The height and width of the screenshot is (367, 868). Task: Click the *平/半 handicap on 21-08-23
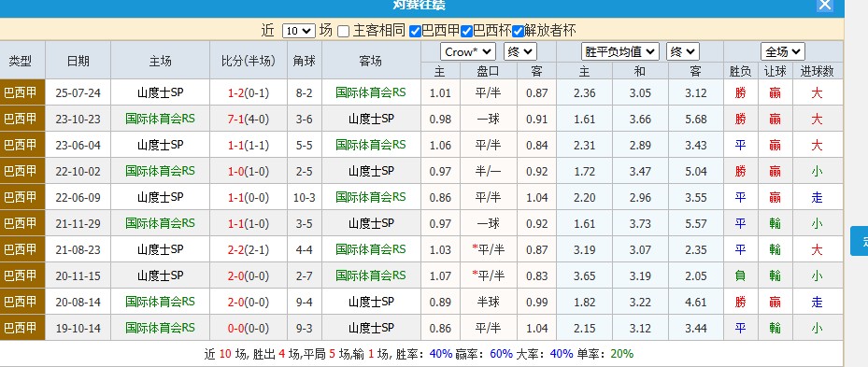pyautogui.click(x=489, y=249)
